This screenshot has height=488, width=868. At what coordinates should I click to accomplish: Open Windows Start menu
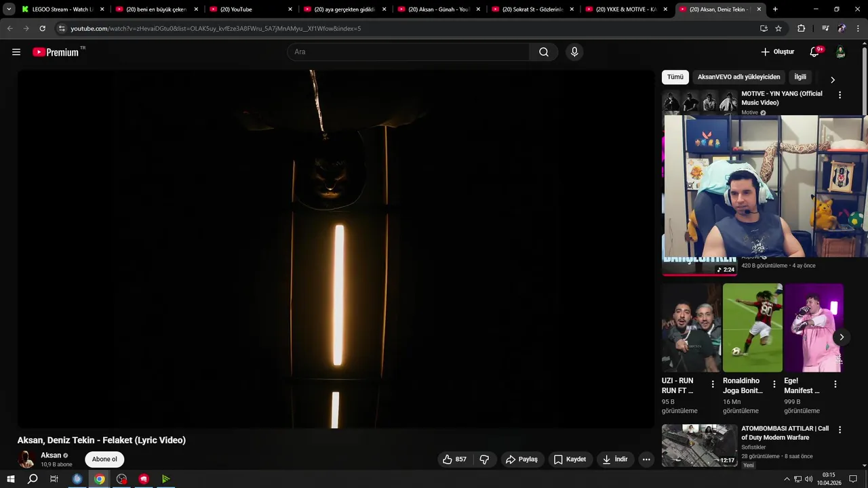click(11, 479)
